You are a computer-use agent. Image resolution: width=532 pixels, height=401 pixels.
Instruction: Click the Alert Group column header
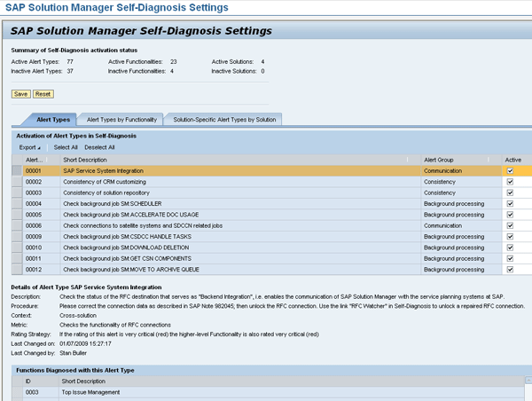pyautogui.click(x=440, y=159)
